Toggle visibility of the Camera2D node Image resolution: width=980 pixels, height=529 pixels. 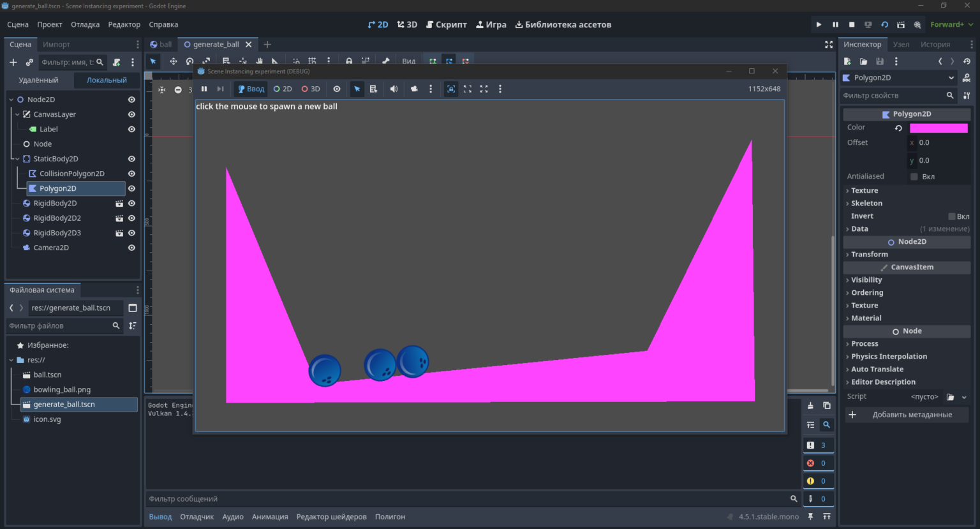click(131, 248)
